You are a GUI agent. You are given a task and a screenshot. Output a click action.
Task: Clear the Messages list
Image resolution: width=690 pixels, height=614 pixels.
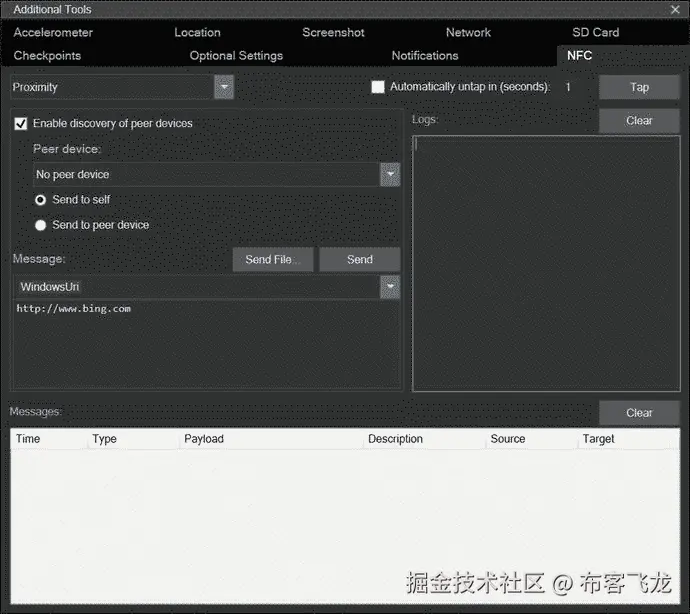(639, 413)
